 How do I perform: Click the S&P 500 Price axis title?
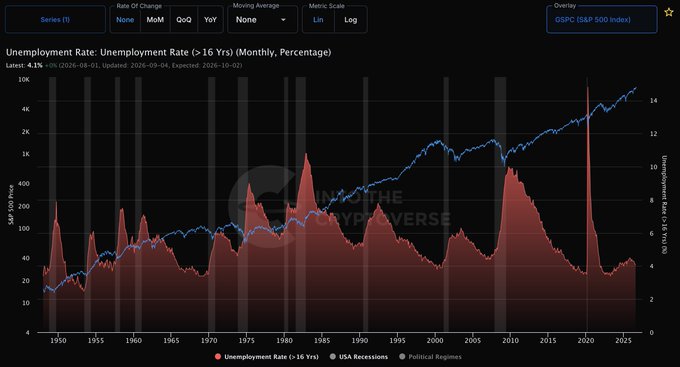[x=11, y=204]
